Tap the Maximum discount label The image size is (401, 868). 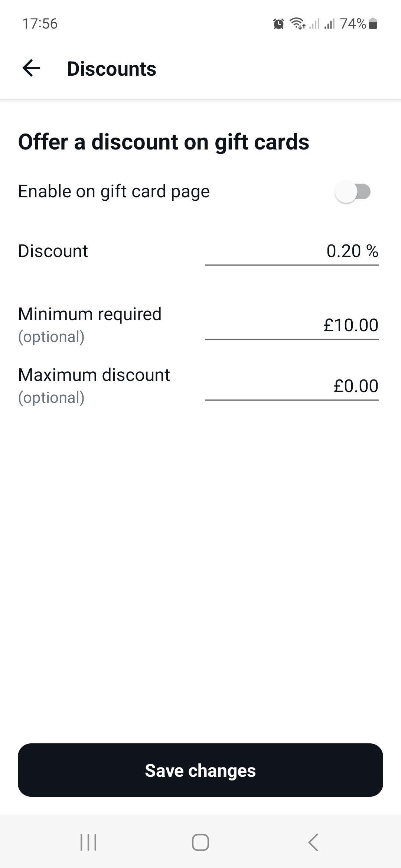click(94, 375)
